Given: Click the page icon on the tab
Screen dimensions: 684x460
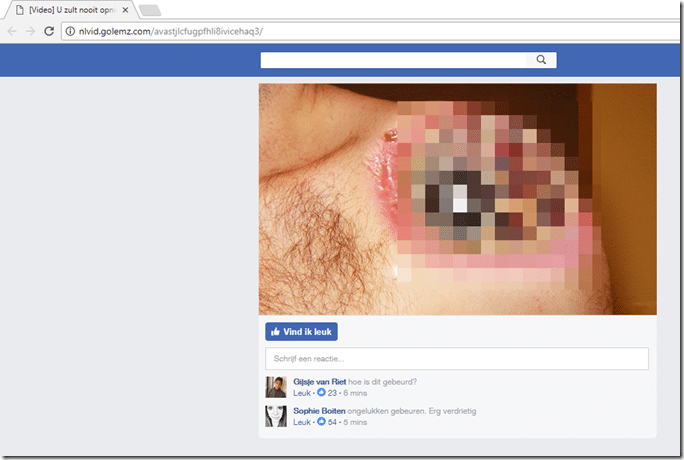Looking at the screenshot, I should point(20,10).
